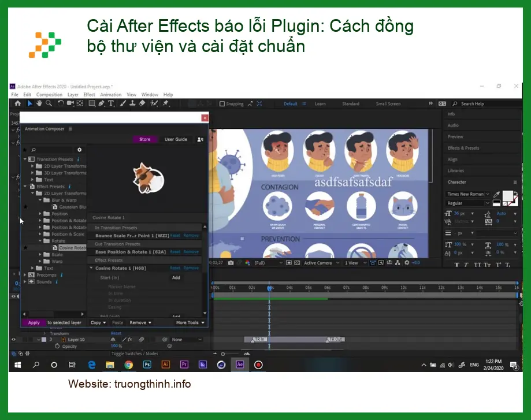Image resolution: width=531 pixels, height=420 pixels.
Task: Click the eyedropper in Character panel
Action: [x=496, y=195]
